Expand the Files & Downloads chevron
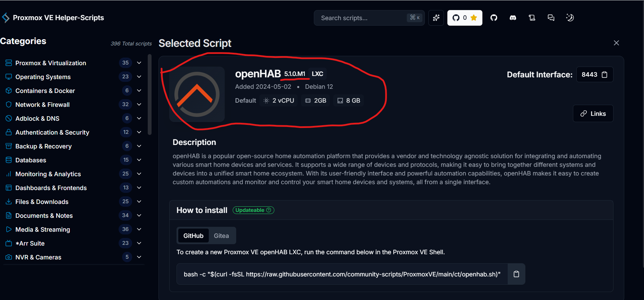 (x=139, y=202)
